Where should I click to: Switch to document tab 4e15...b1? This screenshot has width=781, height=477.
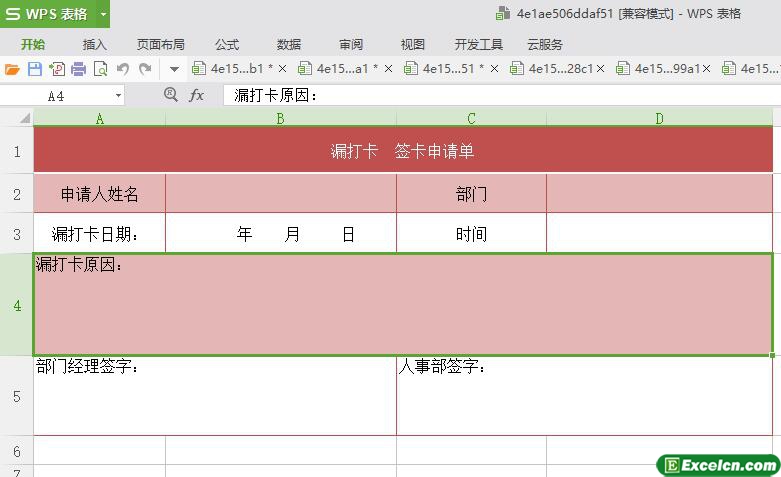pyautogui.click(x=232, y=69)
